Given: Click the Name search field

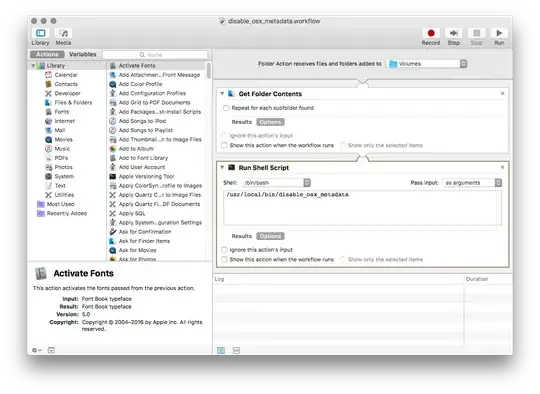Looking at the screenshot, I should pos(155,55).
